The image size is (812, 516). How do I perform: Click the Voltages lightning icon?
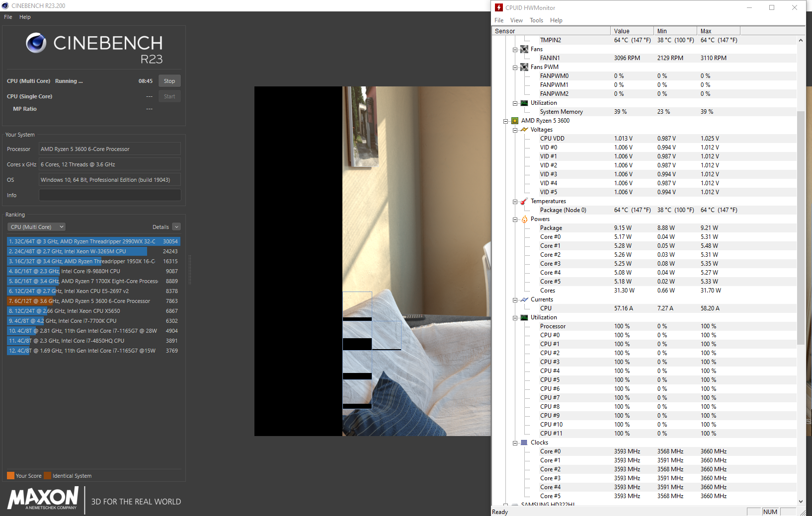[x=524, y=130]
